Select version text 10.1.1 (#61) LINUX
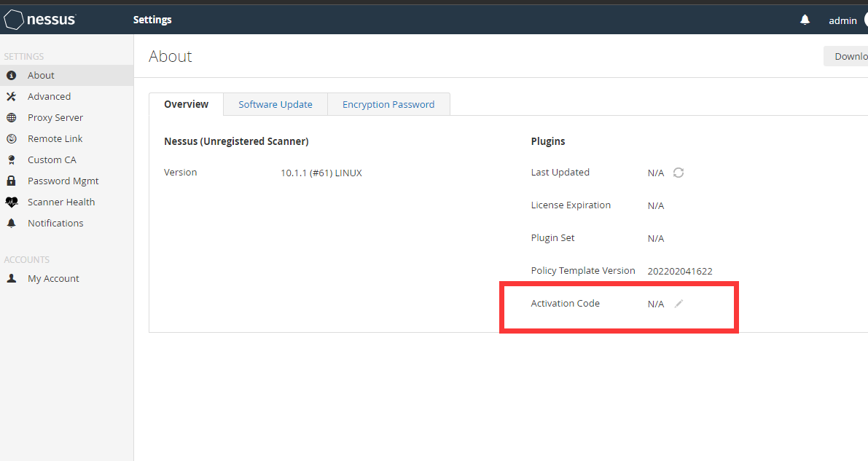 [321, 173]
